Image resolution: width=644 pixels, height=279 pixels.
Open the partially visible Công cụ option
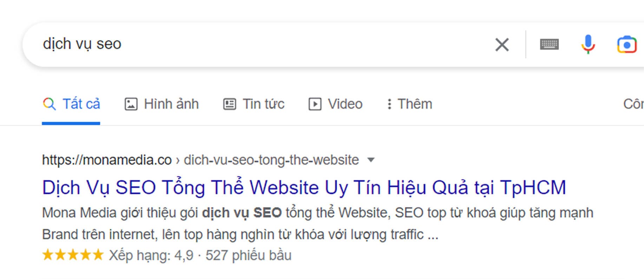click(633, 104)
